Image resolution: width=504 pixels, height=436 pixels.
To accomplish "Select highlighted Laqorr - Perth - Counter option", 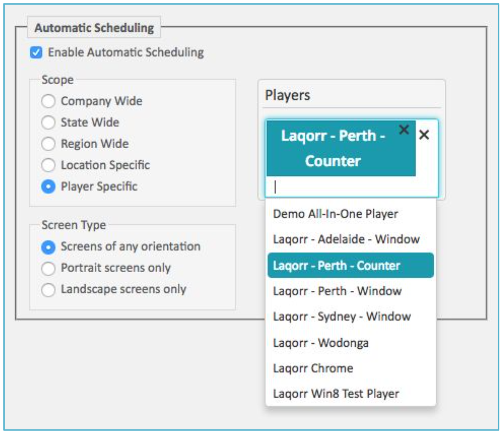I will coord(351,265).
